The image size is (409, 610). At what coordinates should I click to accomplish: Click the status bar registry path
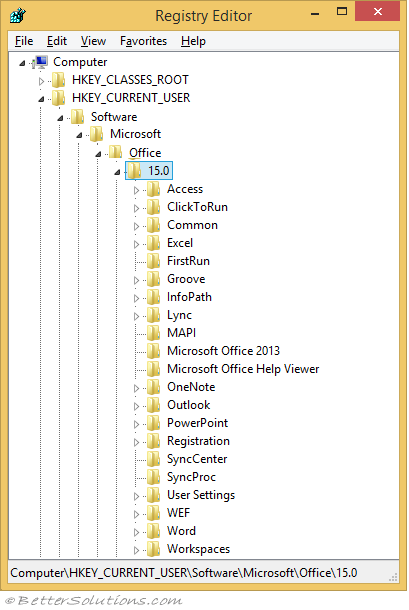pyautogui.click(x=184, y=573)
